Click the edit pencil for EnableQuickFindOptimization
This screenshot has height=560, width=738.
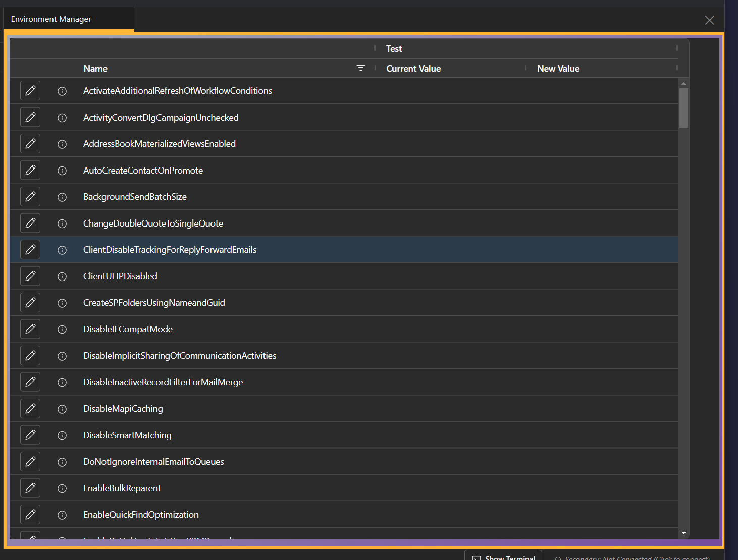(x=30, y=514)
